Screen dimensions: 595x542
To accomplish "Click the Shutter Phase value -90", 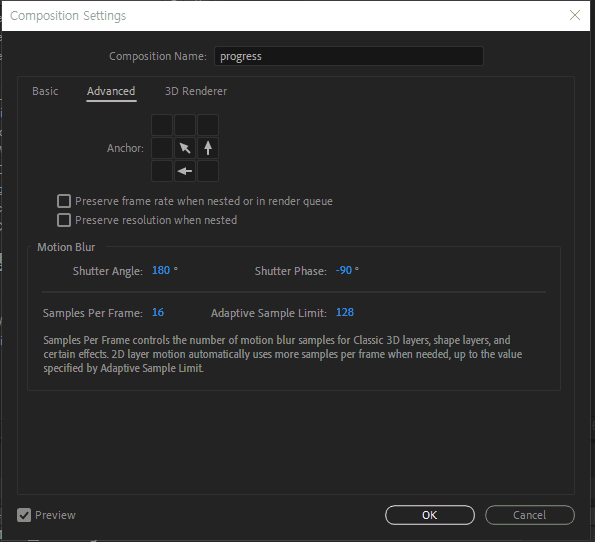I will [x=344, y=270].
